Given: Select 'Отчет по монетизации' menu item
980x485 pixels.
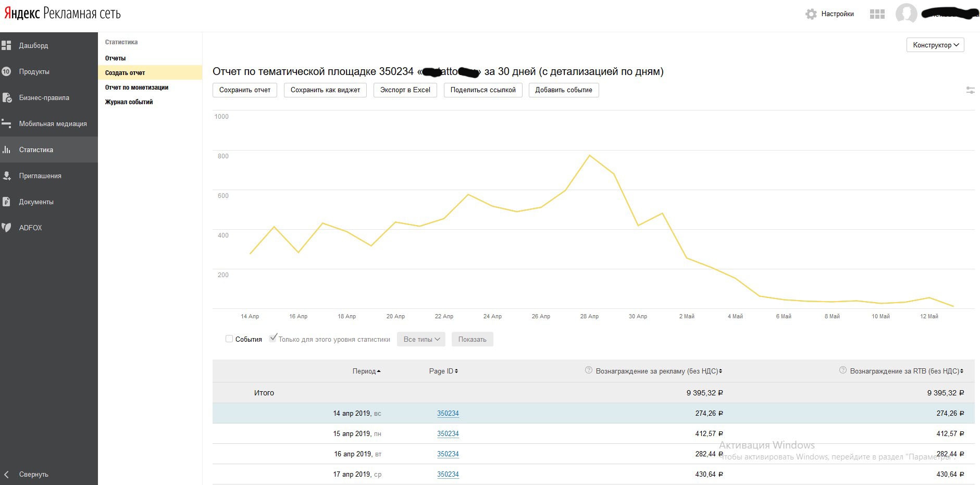Looking at the screenshot, I should click(137, 88).
